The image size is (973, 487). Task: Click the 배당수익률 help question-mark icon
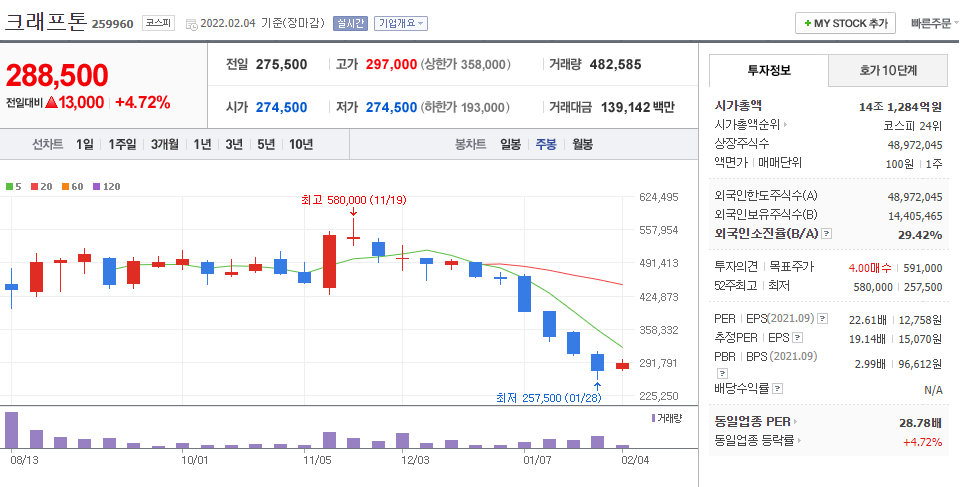778,389
